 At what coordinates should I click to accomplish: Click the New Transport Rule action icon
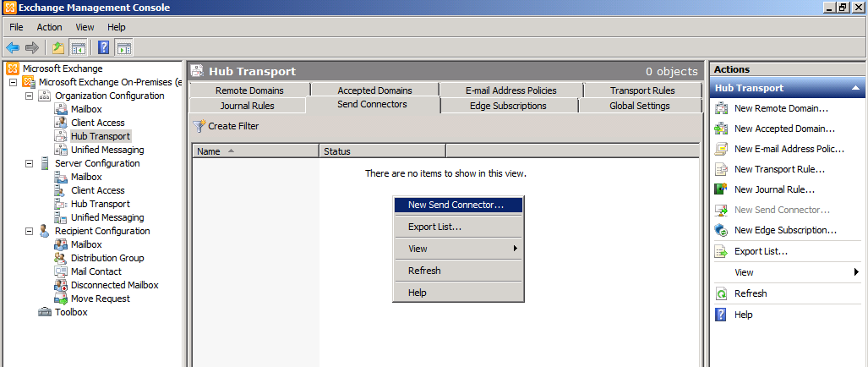721,169
